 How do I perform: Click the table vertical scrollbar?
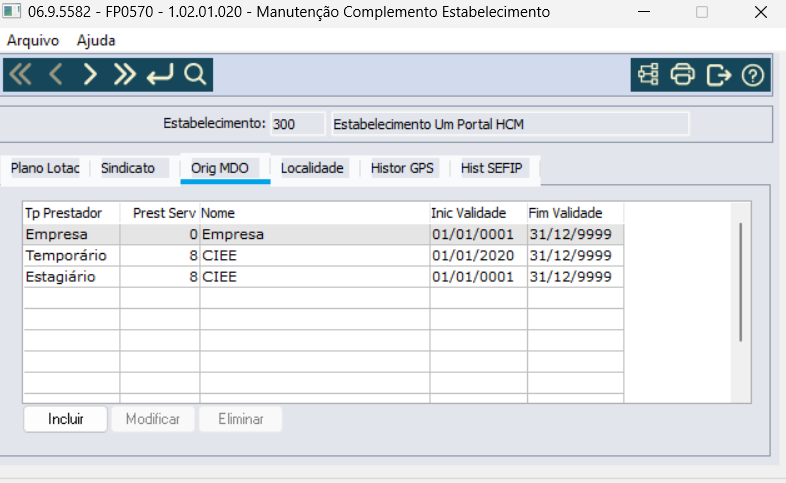pyautogui.click(x=740, y=283)
